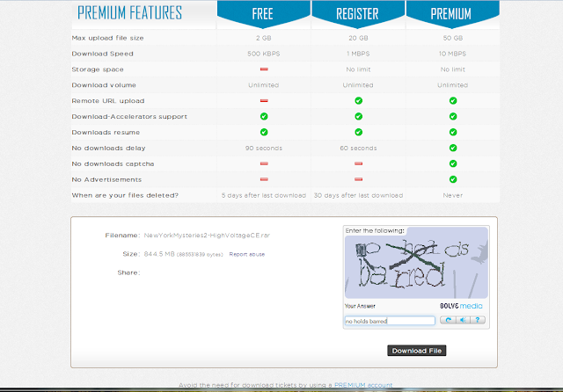Click Premium checkmark for Download-Accelerators support

(453, 117)
